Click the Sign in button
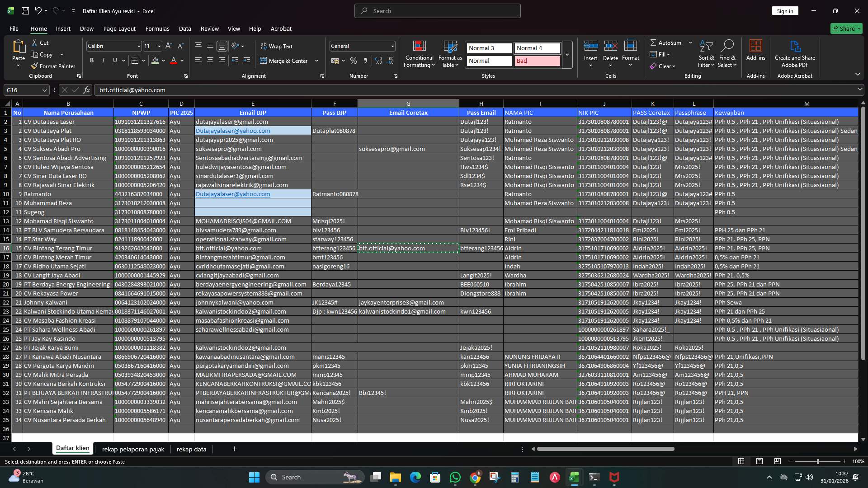 click(x=784, y=10)
